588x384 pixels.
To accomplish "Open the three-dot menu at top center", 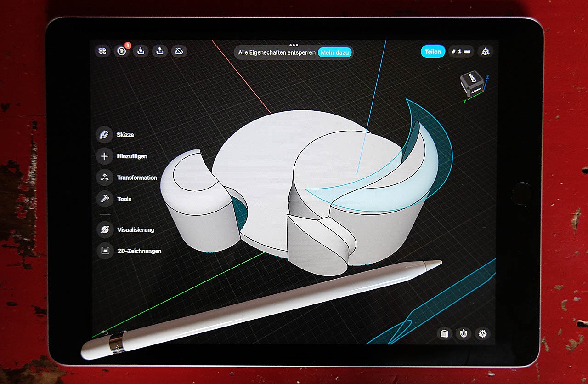I will [x=294, y=45].
